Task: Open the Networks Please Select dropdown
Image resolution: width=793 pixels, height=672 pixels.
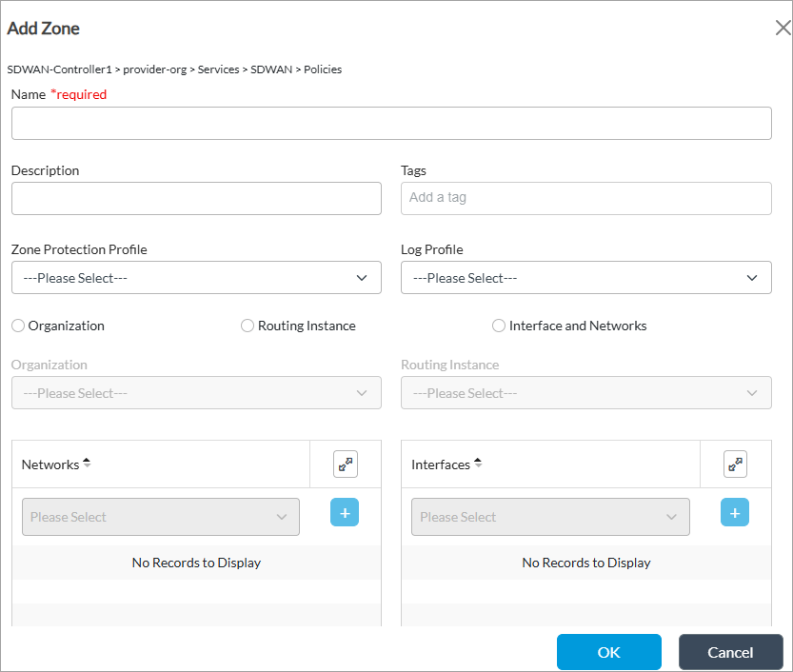Action: (x=160, y=517)
